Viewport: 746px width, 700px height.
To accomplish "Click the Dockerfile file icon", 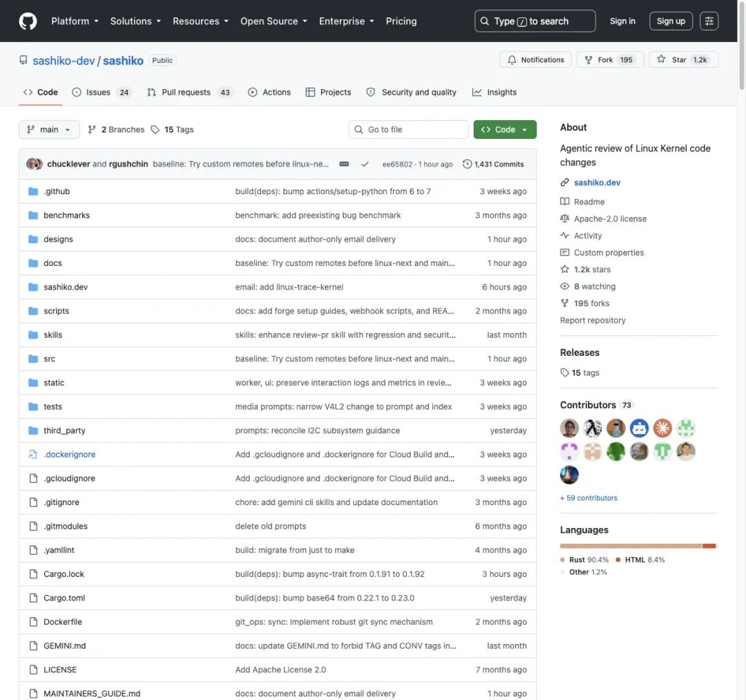I will click(33, 621).
